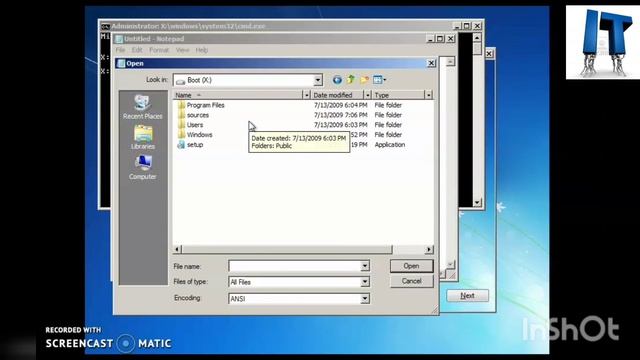The height and width of the screenshot is (360, 640).
Task: Open the Type column filter arrow
Action: (x=428, y=95)
